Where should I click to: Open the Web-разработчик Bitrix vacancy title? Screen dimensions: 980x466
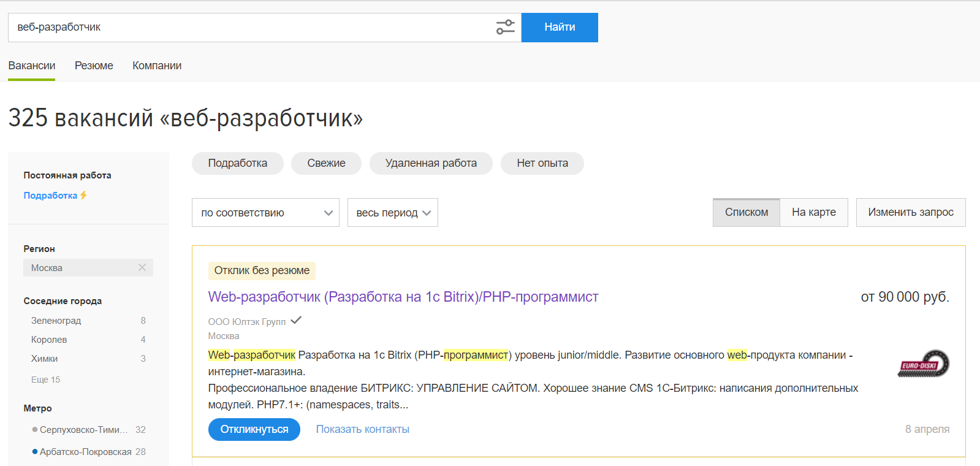pyautogui.click(x=403, y=297)
